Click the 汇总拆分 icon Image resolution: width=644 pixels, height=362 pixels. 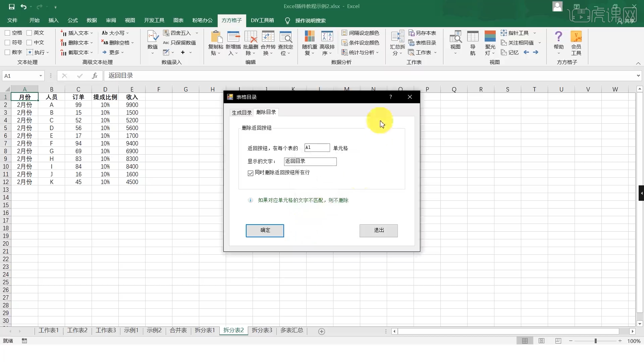point(397,37)
